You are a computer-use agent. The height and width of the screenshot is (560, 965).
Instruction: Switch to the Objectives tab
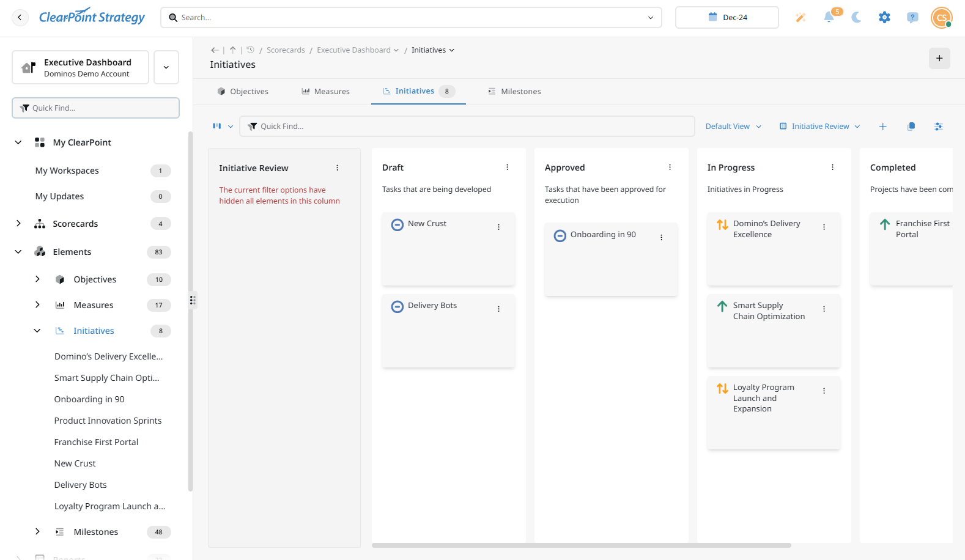pyautogui.click(x=243, y=92)
